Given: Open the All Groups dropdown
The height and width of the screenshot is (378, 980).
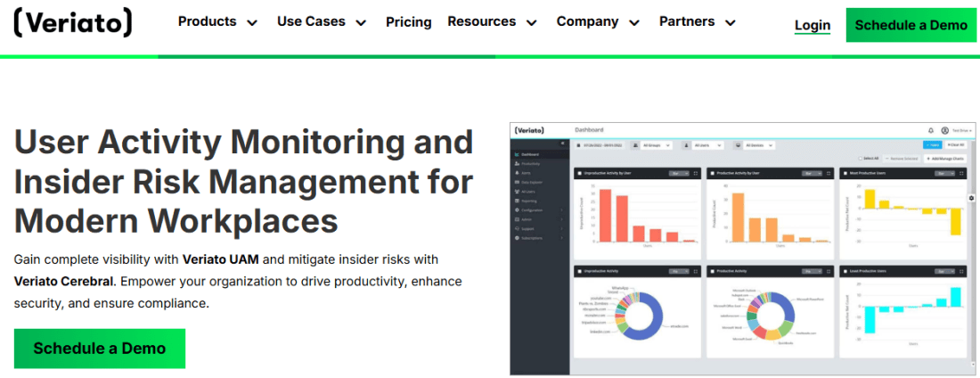Looking at the screenshot, I should pyautogui.click(x=657, y=145).
